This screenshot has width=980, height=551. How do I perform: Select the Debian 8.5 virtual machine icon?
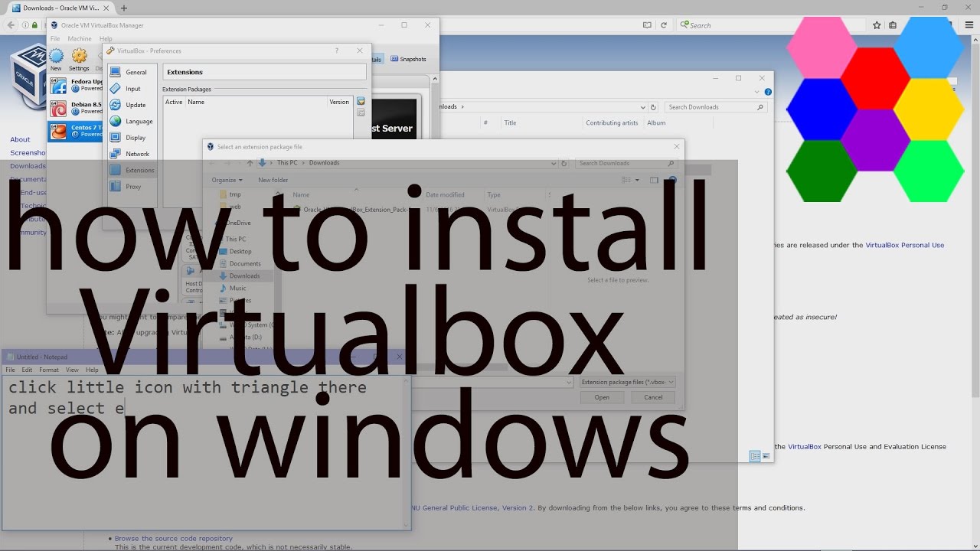pos(58,109)
